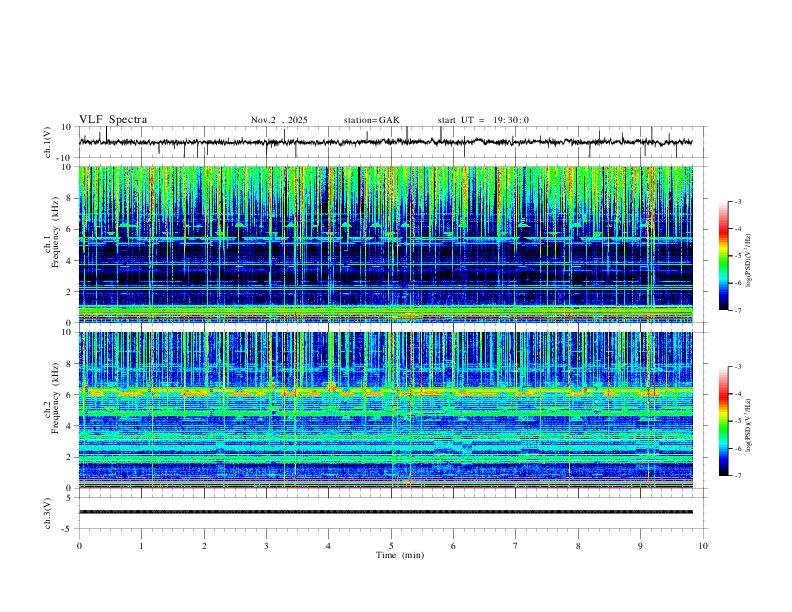Click the ch.1 voltage waveform trace

click(x=385, y=142)
